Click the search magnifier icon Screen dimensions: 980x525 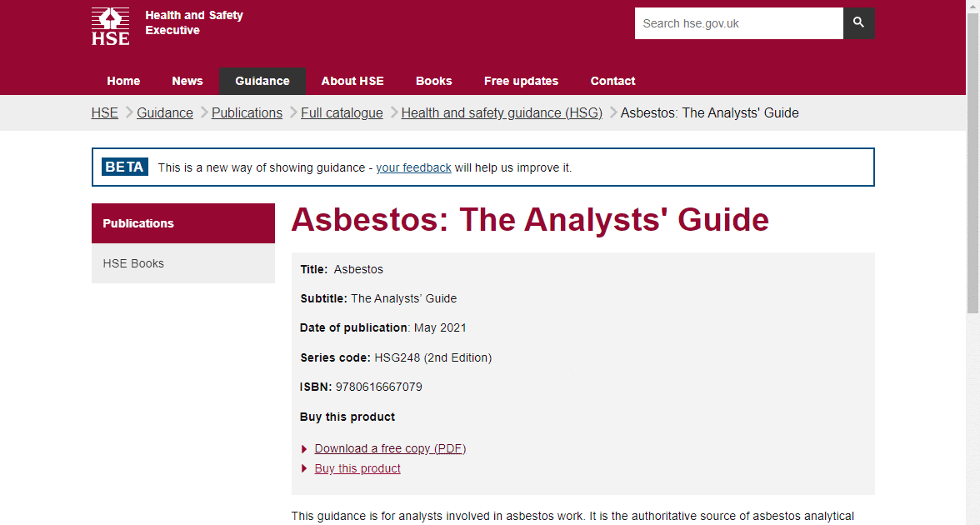point(858,22)
